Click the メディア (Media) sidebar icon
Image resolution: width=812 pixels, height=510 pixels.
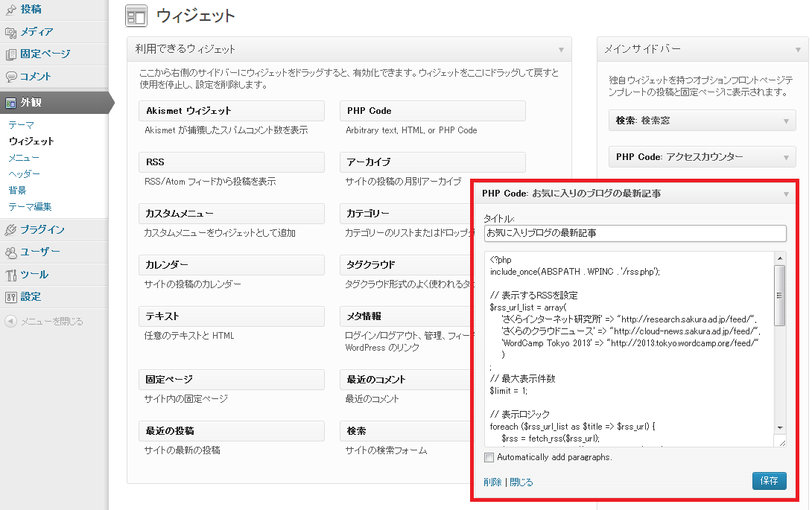10,32
